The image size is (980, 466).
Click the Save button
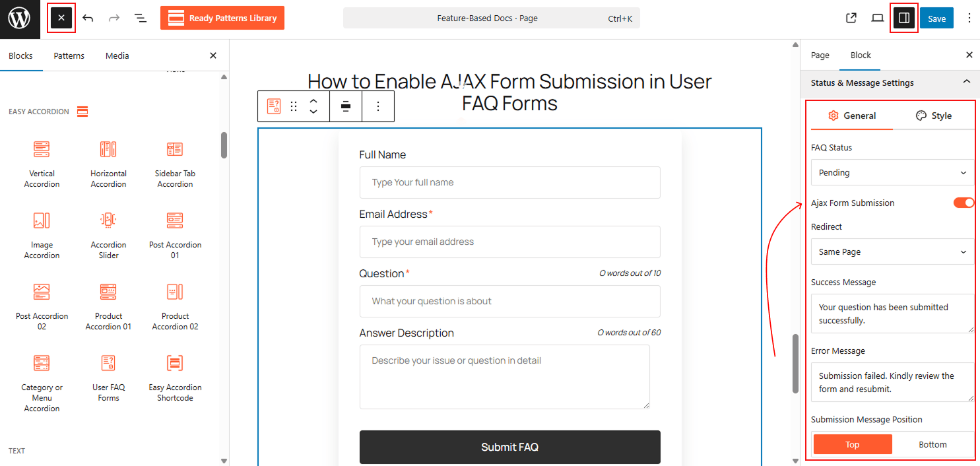[936, 18]
